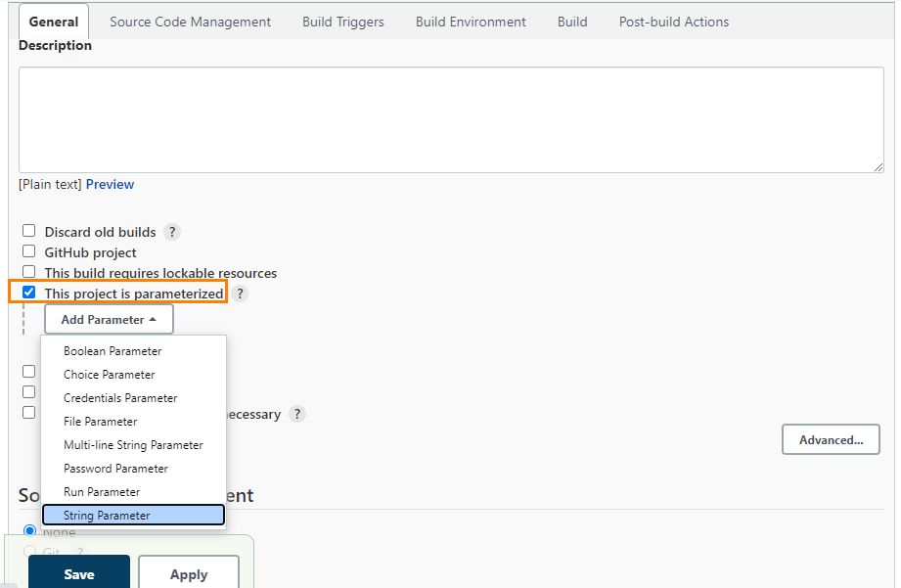Select the None source code radio button
The width and height of the screenshot is (901, 588).
click(x=29, y=530)
